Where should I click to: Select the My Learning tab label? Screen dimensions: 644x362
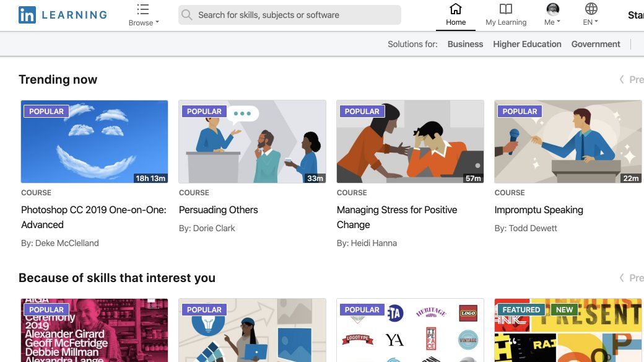(506, 22)
